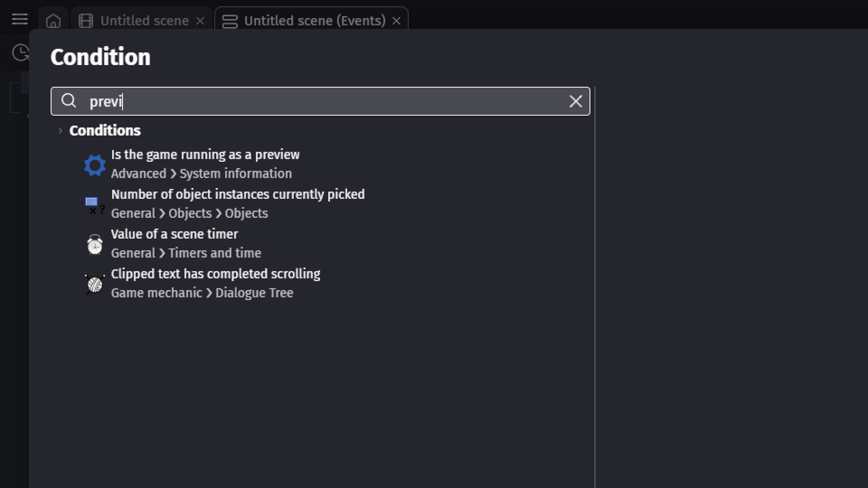Click the Conditions header label
This screenshot has width=868, height=488.
105,131
